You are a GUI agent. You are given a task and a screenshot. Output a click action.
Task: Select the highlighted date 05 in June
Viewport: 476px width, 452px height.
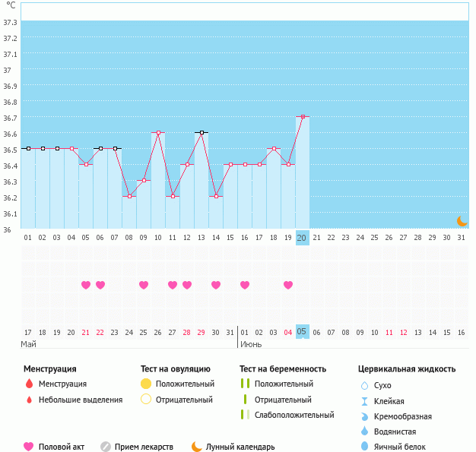[x=302, y=332]
